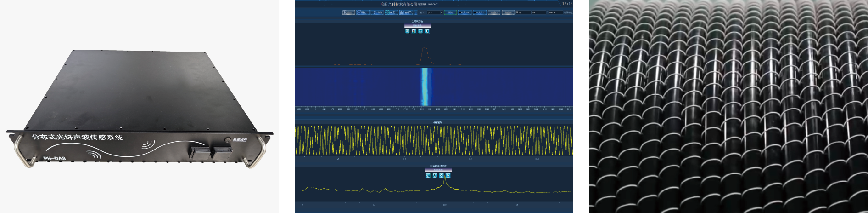
Task: Click the second grey toolbar button
Action: click(x=508, y=12)
